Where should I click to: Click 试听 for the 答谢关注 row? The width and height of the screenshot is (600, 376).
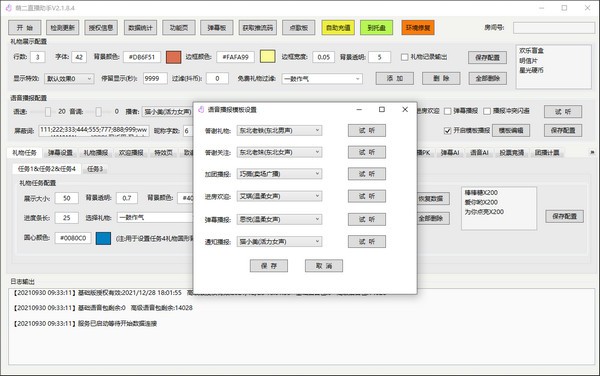click(367, 152)
